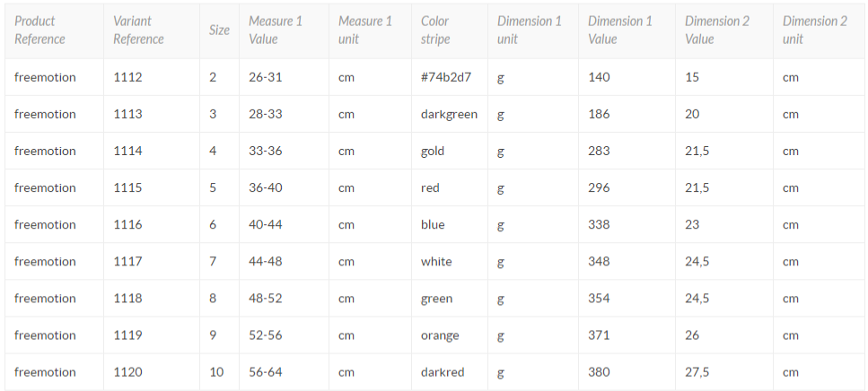Select the darkgreen color cell
Viewport: 868px width, 391px height.
[x=449, y=114]
